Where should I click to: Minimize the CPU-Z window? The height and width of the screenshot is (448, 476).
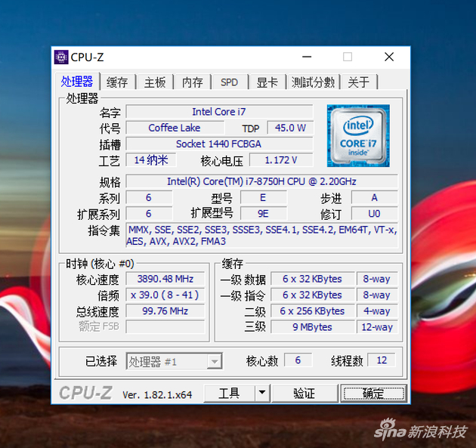tap(307, 57)
